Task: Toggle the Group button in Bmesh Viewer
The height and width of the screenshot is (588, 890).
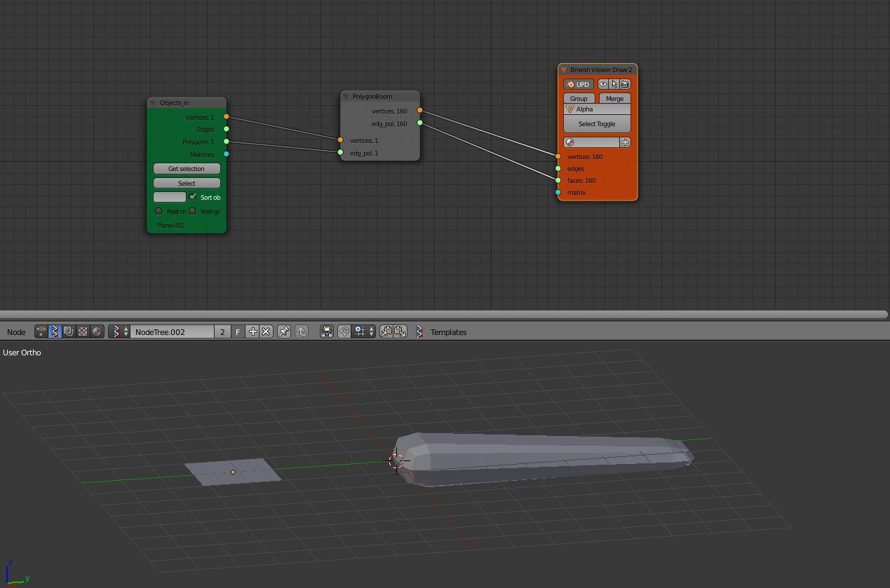Action: 579,98
